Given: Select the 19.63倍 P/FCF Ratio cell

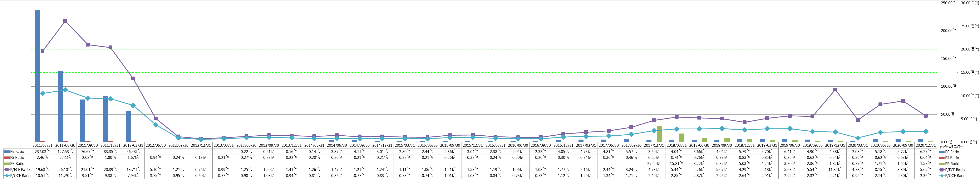Looking at the screenshot, I should pos(42,170).
